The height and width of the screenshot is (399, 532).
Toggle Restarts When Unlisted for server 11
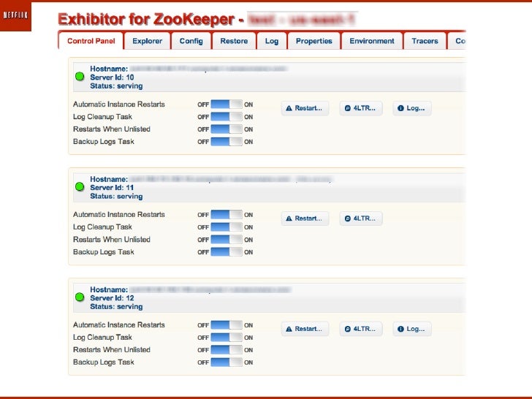point(227,240)
